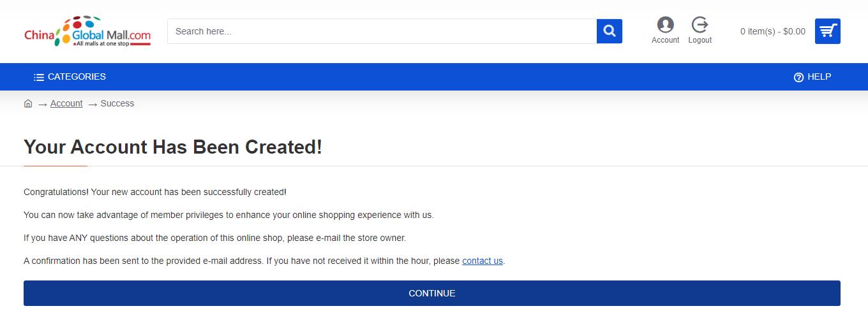
Task: Click the home icon in the breadcrumb
Action: pyautogui.click(x=28, y=103)
